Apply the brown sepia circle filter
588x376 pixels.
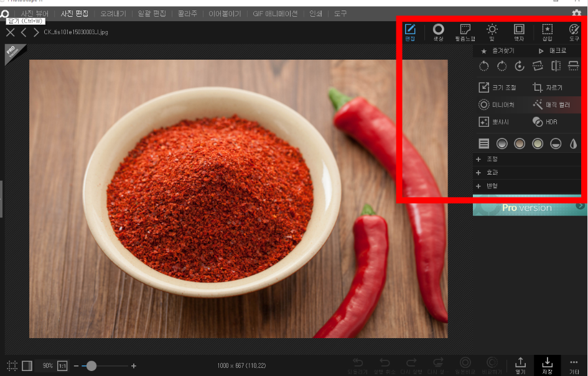[x=520, y=144]
